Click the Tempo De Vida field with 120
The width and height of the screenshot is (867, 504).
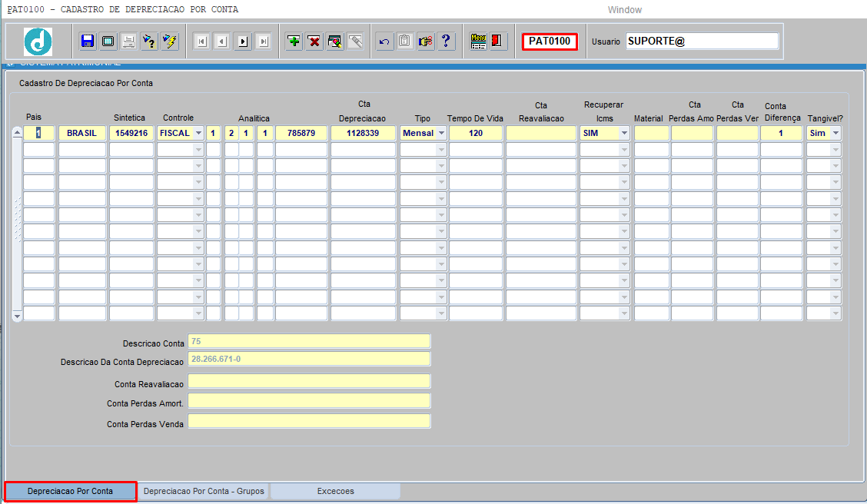click(475, 133)
